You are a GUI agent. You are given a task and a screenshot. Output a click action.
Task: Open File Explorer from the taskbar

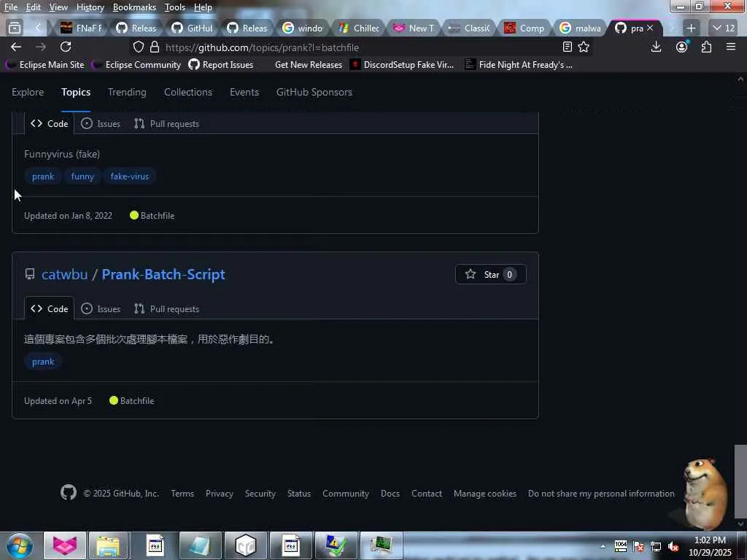click(x=109, y=545)
